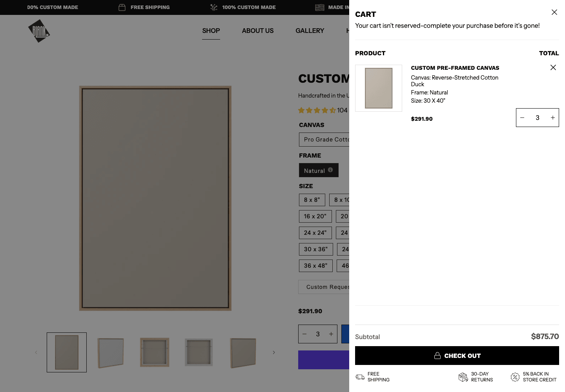Click the info icon on Natural frame

[330, 170]
